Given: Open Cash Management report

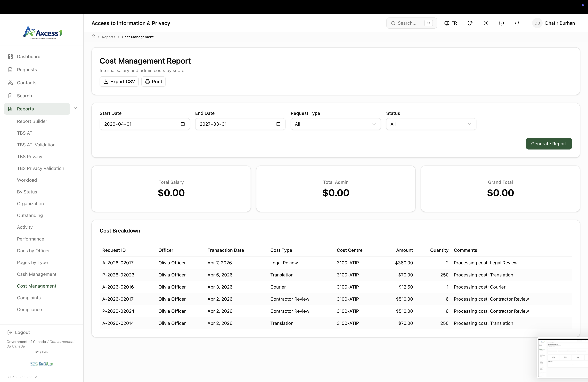Looking at the screenshot, I should 37,274.
